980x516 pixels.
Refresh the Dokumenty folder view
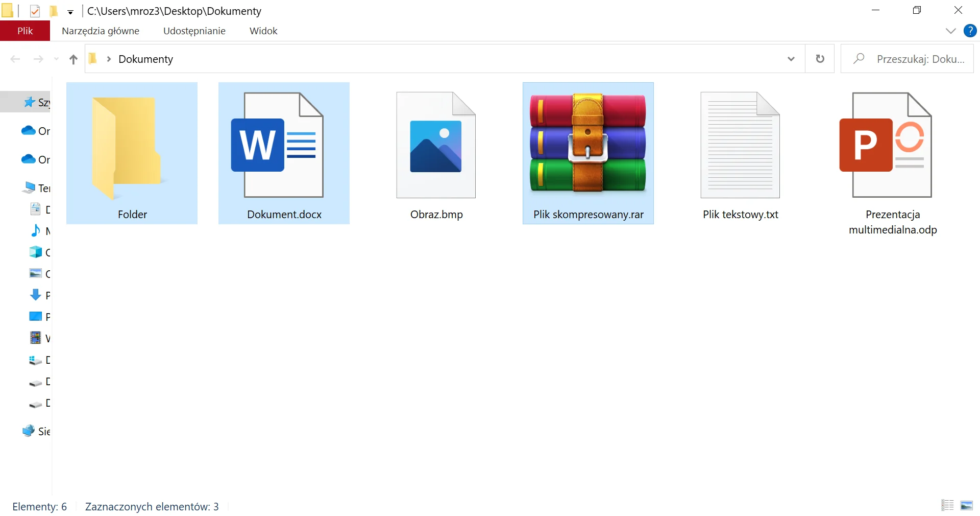[820, 59]
